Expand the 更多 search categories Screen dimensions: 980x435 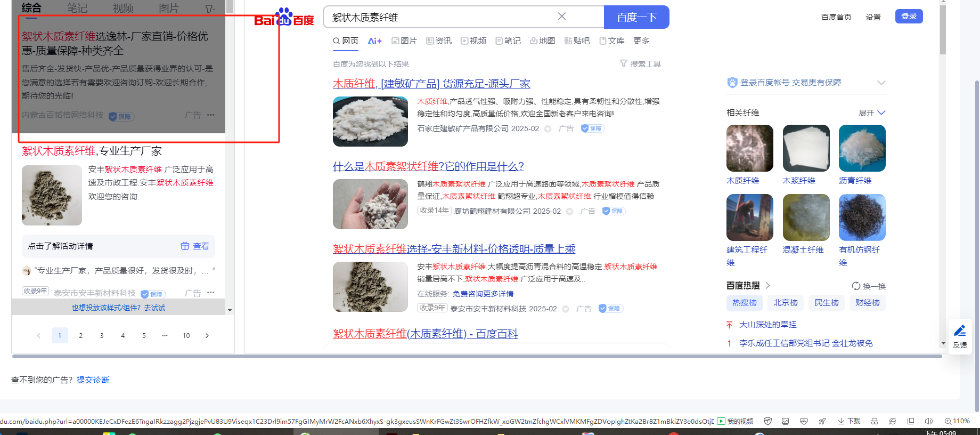[642, 41]
